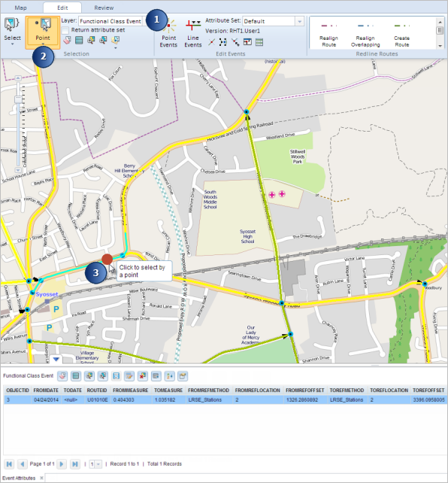Expand the Point tool dropdown arrow
Viewport: 448px width, 483px height.
pos(42,44)
